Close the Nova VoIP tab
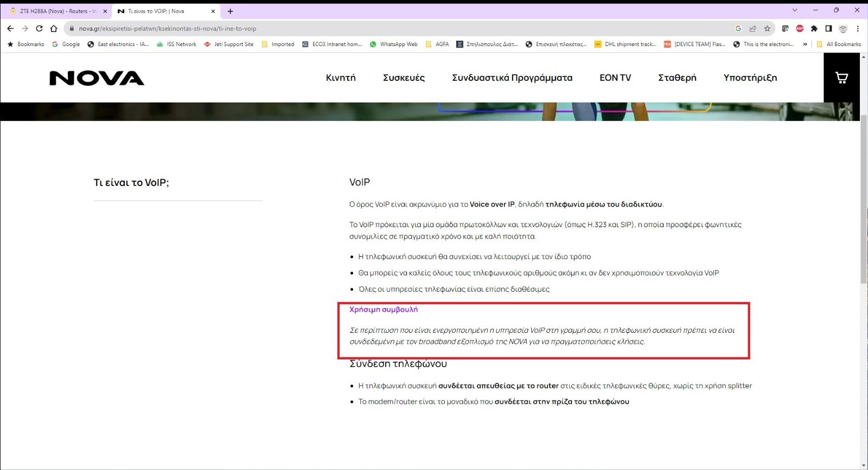The height and width of the screenshot is (470, 868). (213, 11)
